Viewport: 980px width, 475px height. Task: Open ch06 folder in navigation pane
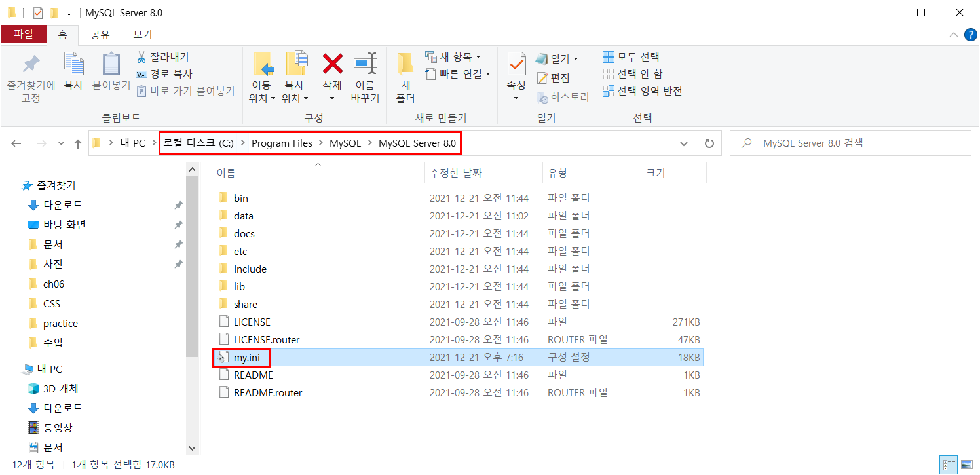53,284
